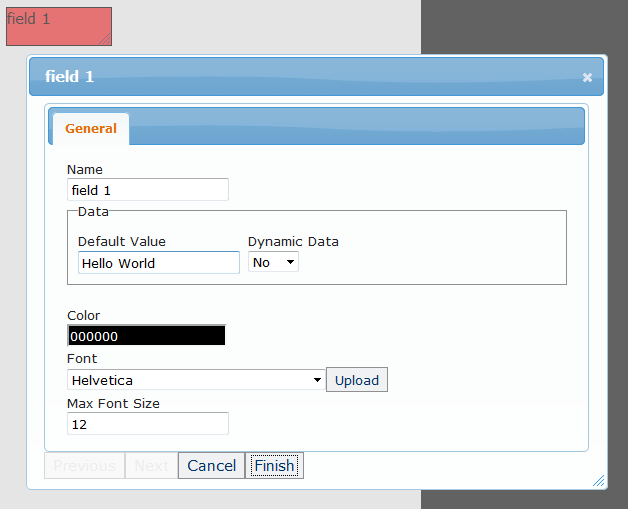This screenshot has height=509, width=628.
Task: Click the field 1 dialog title bar
Action: 304,76
